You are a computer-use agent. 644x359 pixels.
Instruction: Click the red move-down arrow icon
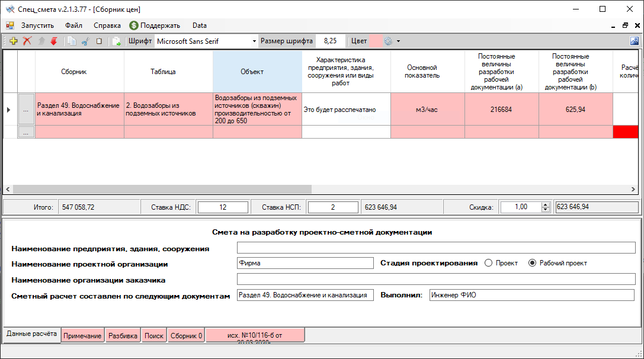[x=54, y=41]
